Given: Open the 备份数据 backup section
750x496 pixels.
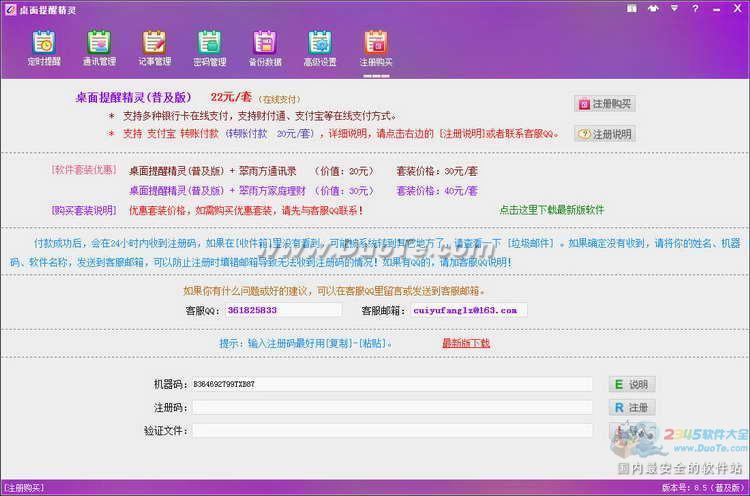Looking at the screenshot, I should tap(265, 48).
